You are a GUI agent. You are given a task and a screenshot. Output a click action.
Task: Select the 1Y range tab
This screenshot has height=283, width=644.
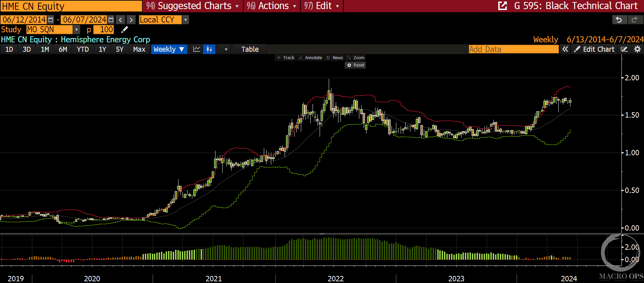tap(102, 49)
